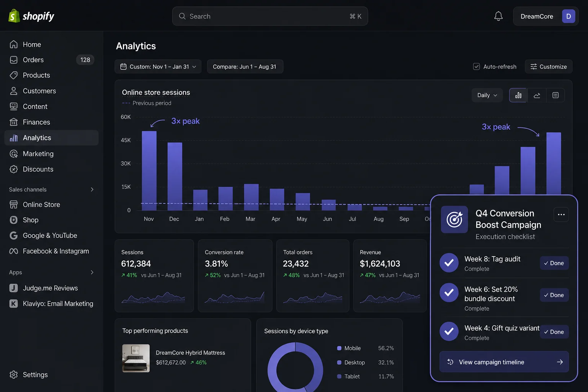Viewport: 588px width, 392px height.
Task: Click the Content icon in sidebar
Action: coord(14,106)
